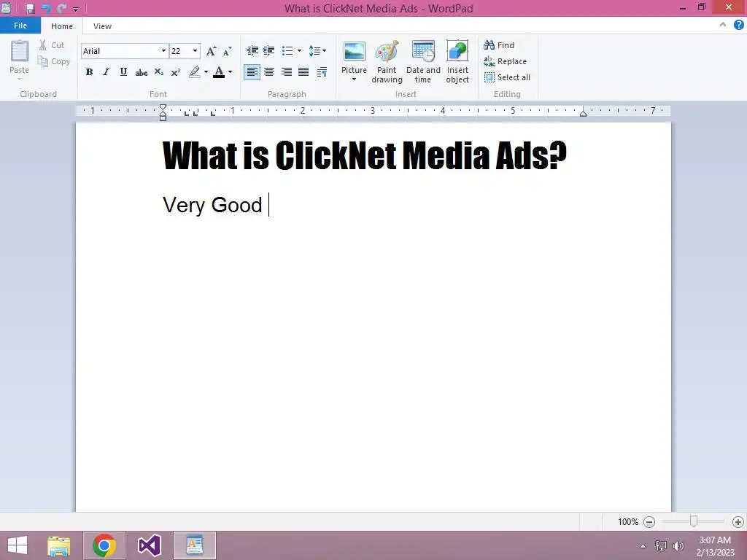
Task: Increase paragraph indent
Action: click(x=268, y=50)
